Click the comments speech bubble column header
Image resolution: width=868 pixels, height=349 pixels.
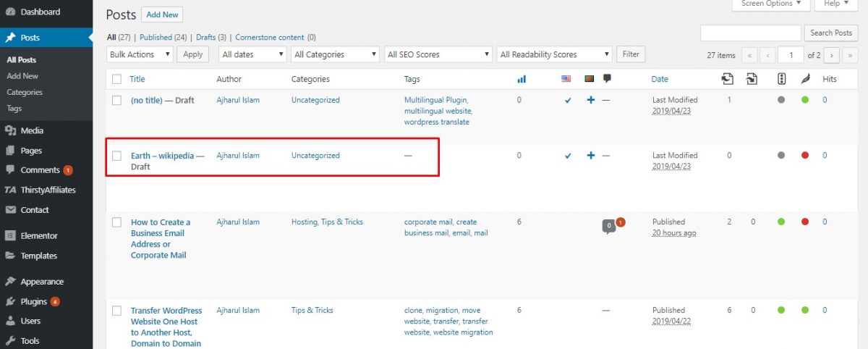tap(607, 79)
